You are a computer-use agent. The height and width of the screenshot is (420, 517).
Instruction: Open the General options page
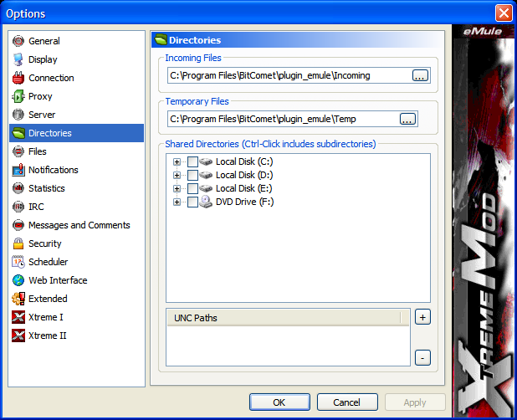click(x=44, y=41)
